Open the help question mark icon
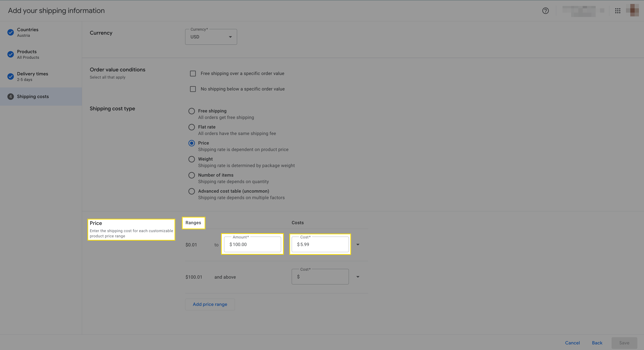This screenshot has width=644, height=350. click(x=546, y=11)
